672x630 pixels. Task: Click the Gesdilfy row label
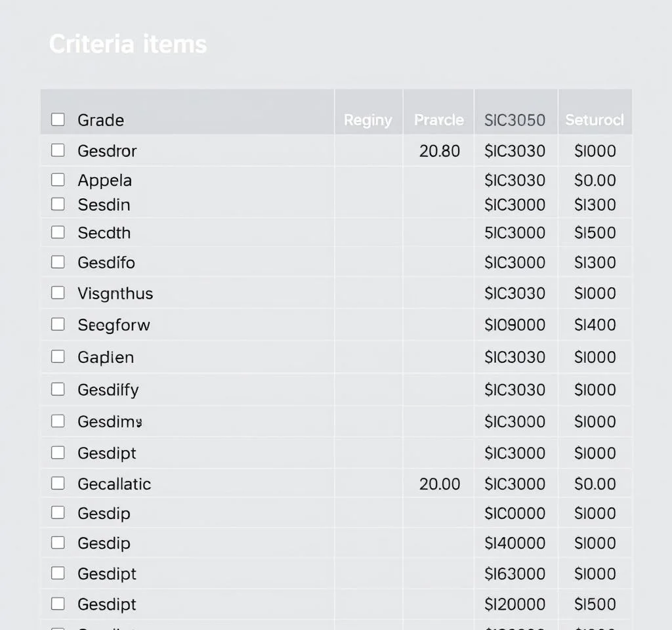(x=108, y=390)
